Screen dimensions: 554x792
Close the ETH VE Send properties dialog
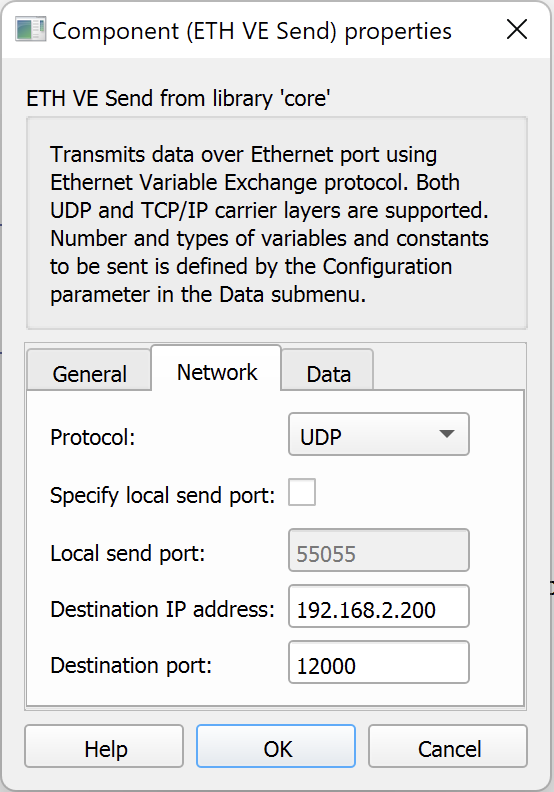[517, 29]
